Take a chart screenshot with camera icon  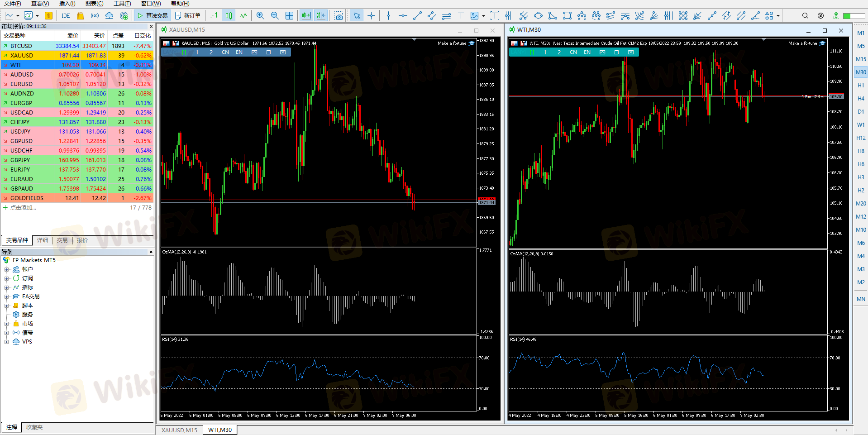(x=339, y=16)
